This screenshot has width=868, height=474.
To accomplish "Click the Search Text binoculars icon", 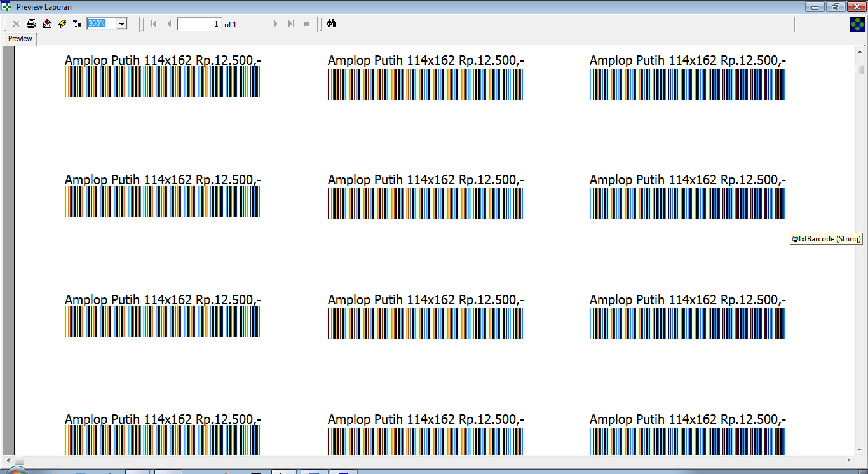I will (331, 24).
